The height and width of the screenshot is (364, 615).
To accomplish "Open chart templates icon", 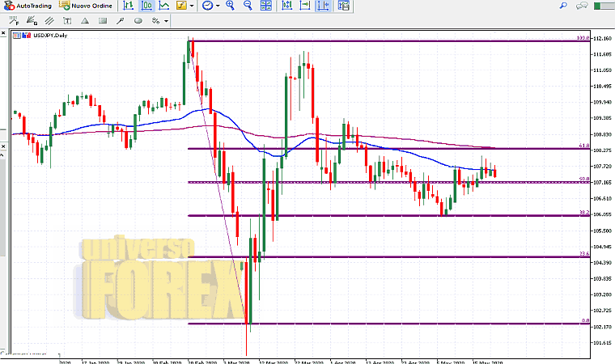I will (343, 6).
